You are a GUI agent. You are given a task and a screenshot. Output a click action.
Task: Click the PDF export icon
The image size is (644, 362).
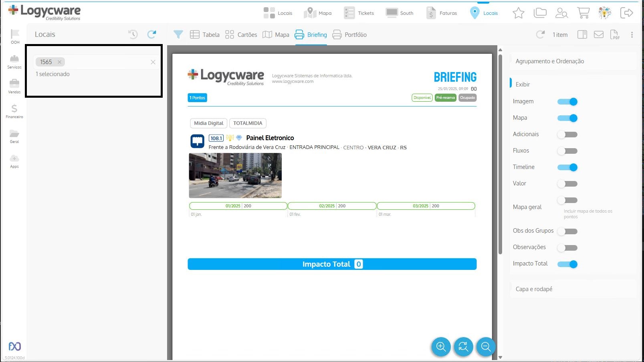(x=614, y=35)
